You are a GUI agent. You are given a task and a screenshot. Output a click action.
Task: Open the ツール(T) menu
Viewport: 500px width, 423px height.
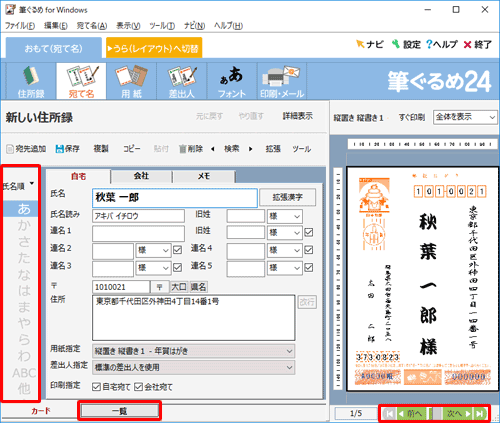(162, 26)
